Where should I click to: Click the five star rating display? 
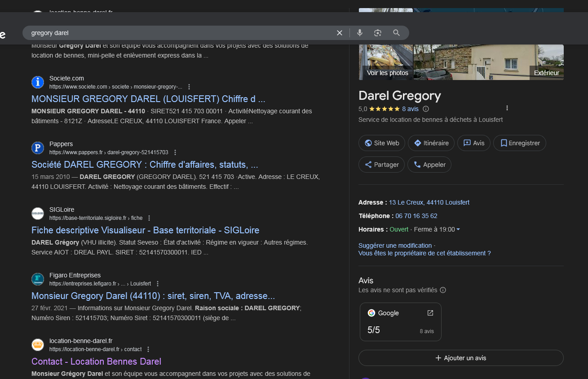pos(385,109)
